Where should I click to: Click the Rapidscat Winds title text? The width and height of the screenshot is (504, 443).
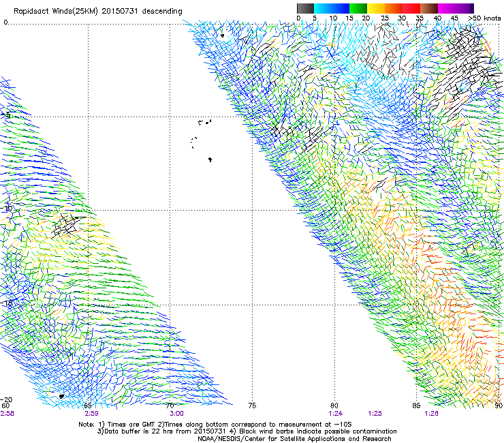point(97,11)
